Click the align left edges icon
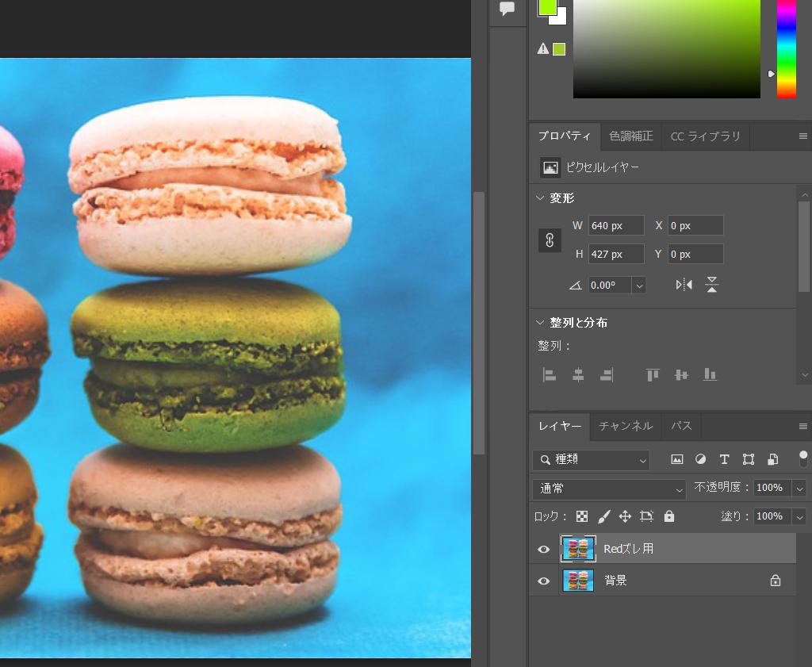This screenshot has width=812, height=667. pyautogui.click(x=549, y=375)
